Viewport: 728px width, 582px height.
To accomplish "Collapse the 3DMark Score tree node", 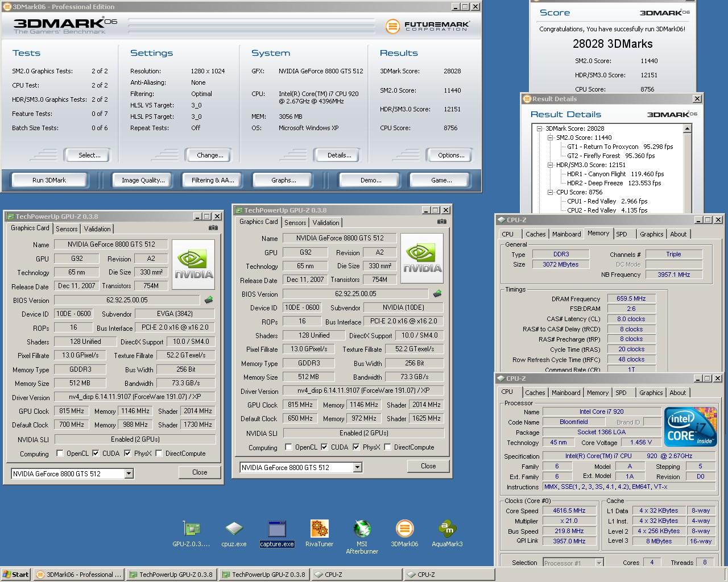I will tap(539, 128).
